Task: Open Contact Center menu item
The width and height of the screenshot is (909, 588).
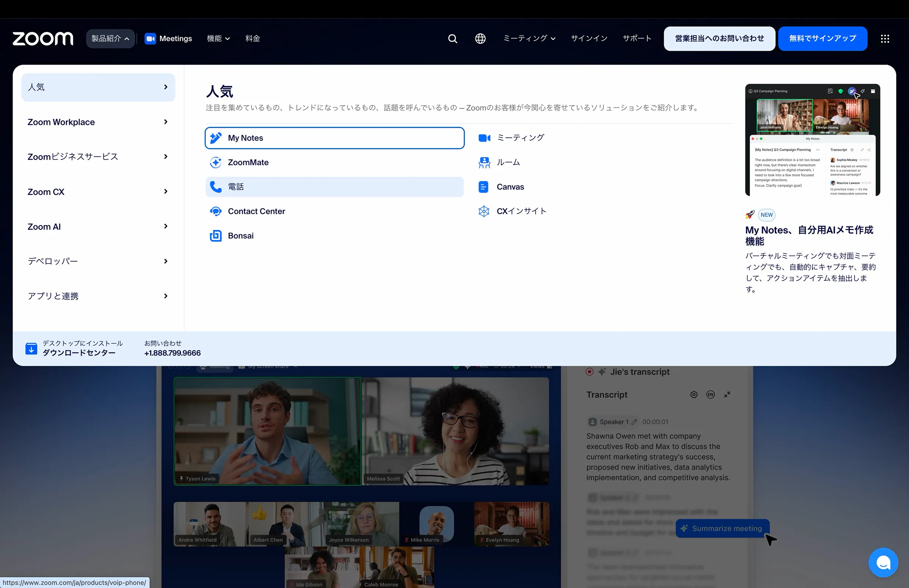Action: click(335, 211)
